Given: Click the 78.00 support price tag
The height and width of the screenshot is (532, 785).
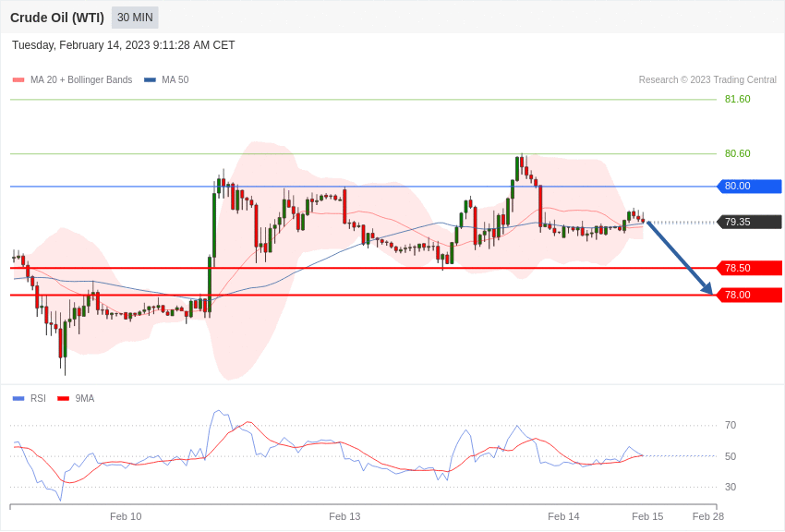Looking at the screenshot, I should (750, 296).
